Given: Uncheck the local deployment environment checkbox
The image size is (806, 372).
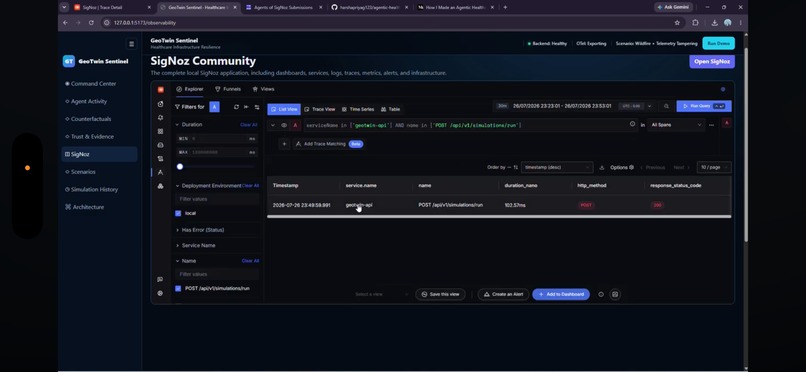Looking at the screenshot, I should tap(178, 213).
